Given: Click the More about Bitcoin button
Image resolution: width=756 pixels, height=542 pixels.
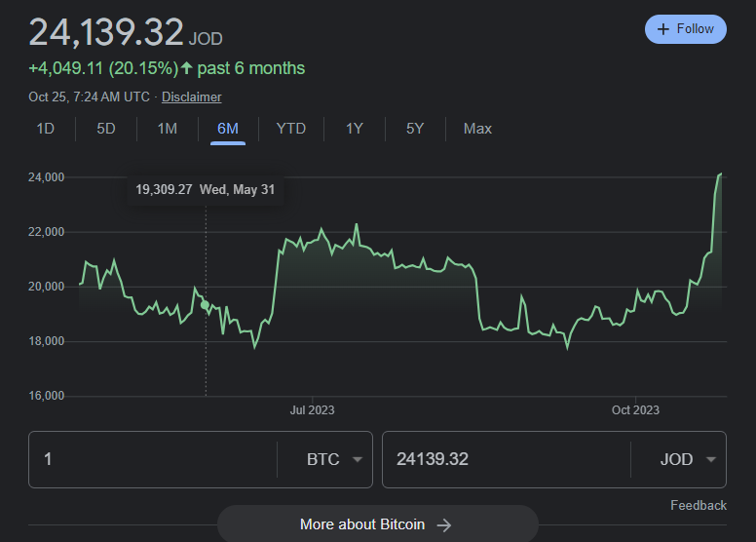Looking at the screenshot, I should [x=378, y=524].
